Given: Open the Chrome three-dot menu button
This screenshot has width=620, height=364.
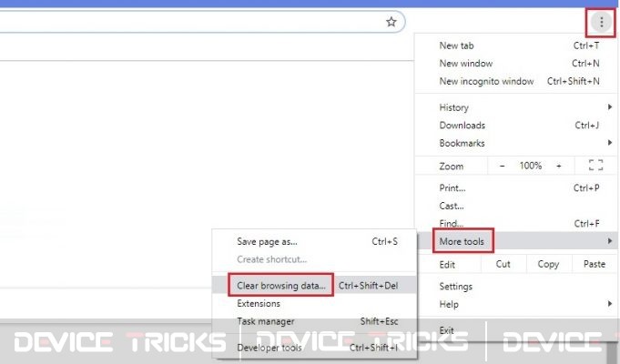Looking at the screenshot, I should click(x=601, y=22).
